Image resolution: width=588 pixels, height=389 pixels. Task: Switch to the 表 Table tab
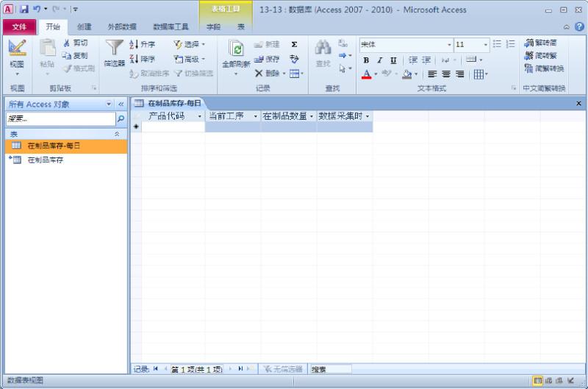(x=241, y=26)
